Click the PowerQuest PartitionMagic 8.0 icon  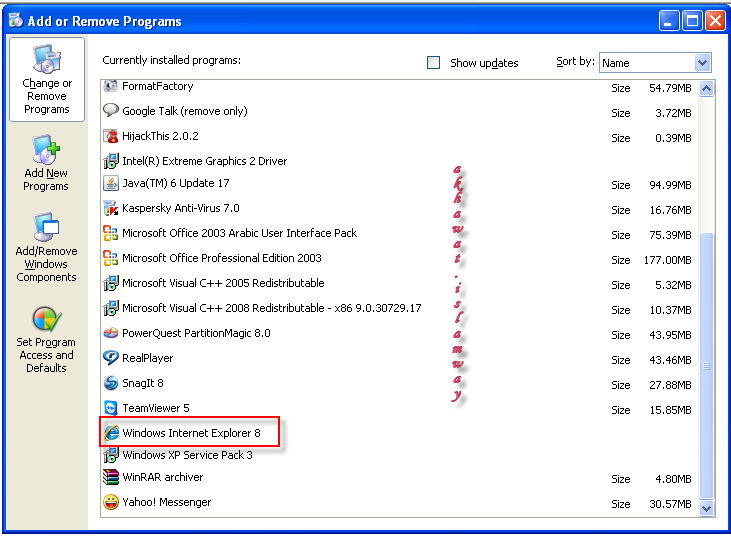(110, 333)
